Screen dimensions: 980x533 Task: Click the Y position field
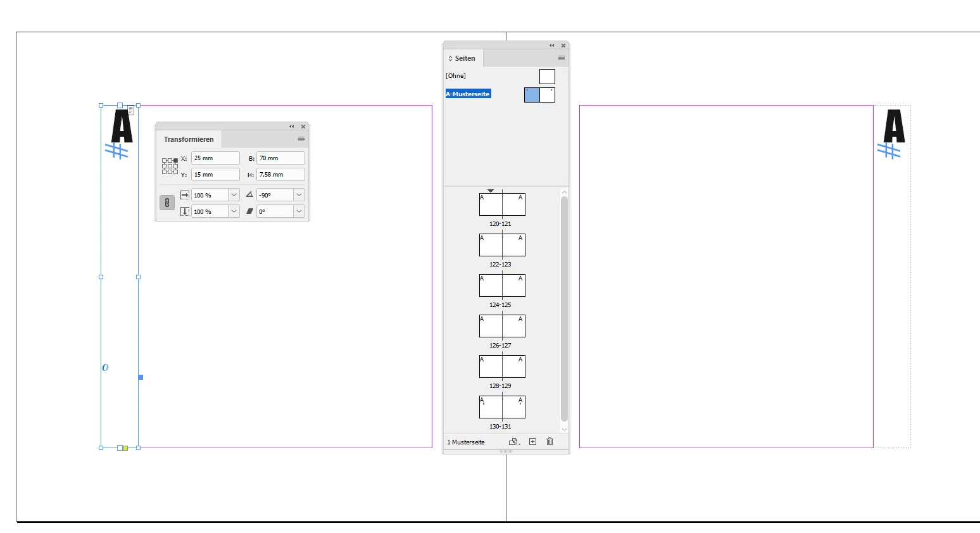(215, 175)
